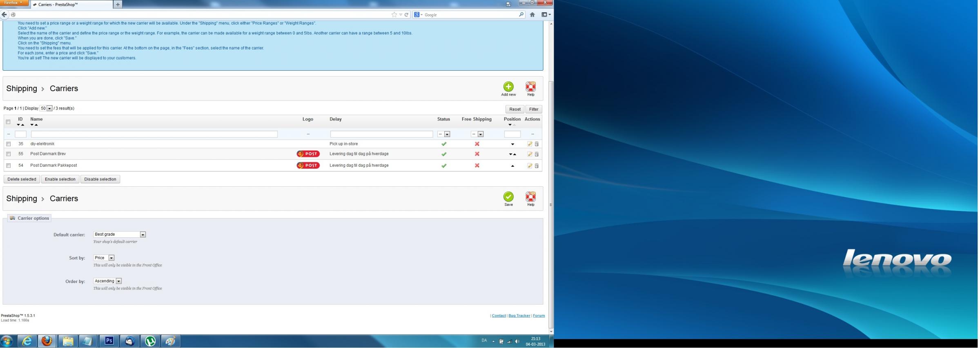980x348 pixels.
Task: Focus the Name filter field
Action: pyautogui.click(x=154, y=134)
